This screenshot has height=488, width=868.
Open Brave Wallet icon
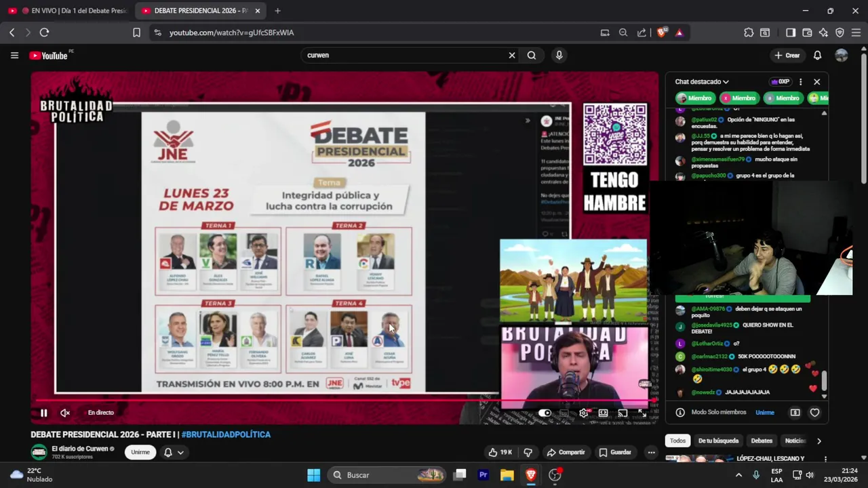[x=807, y=33]
